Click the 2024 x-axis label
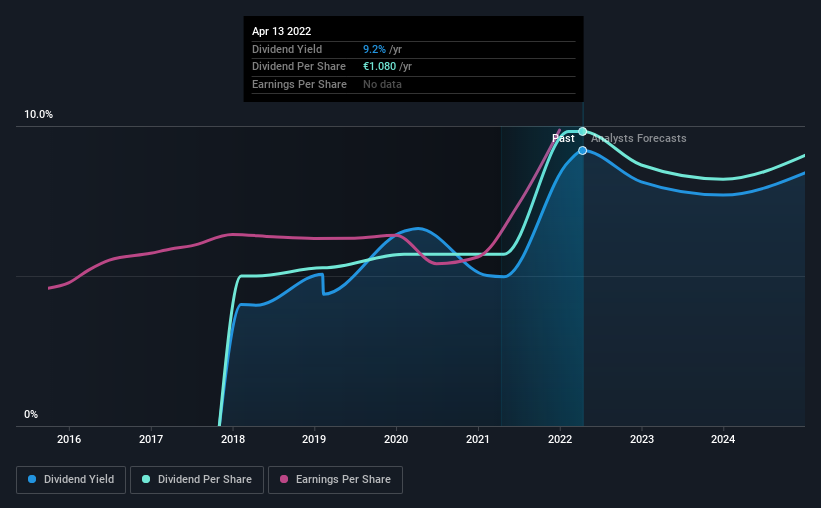This screenshot has width=821, height=508. [723, 439]
